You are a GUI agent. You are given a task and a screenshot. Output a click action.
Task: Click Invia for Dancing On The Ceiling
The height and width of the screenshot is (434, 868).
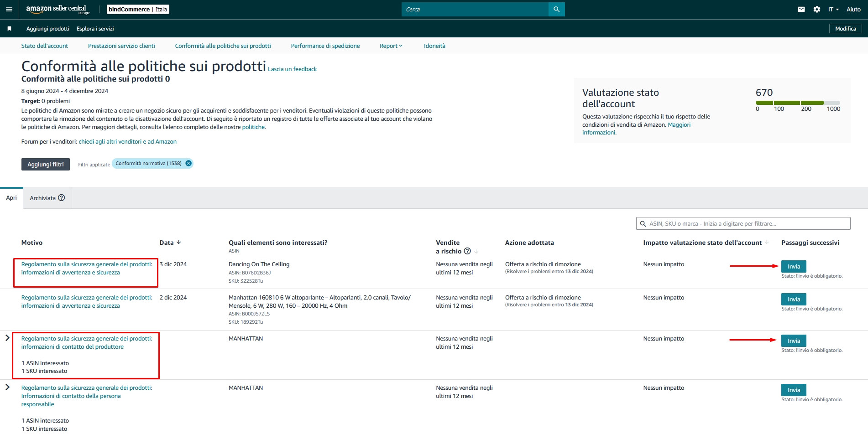click(793, 267)
